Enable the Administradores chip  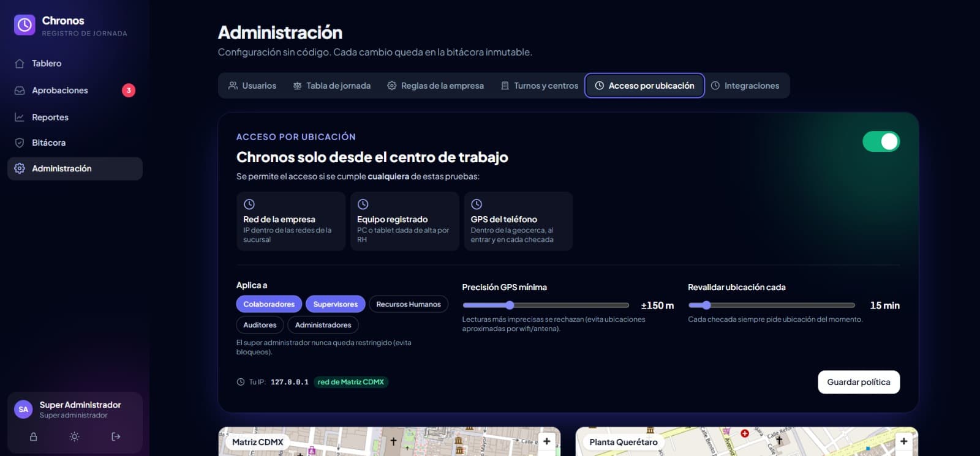pyautogui.click(x=323, y=325)
